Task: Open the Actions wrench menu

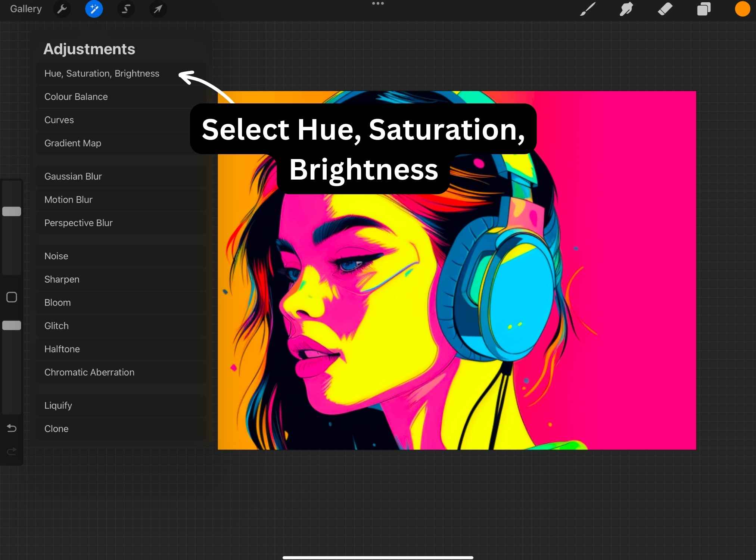Action: click(x=62, y=9)
